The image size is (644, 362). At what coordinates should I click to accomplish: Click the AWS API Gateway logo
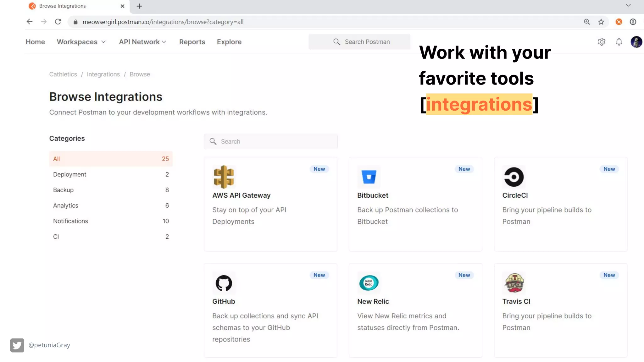click(224, 177)
